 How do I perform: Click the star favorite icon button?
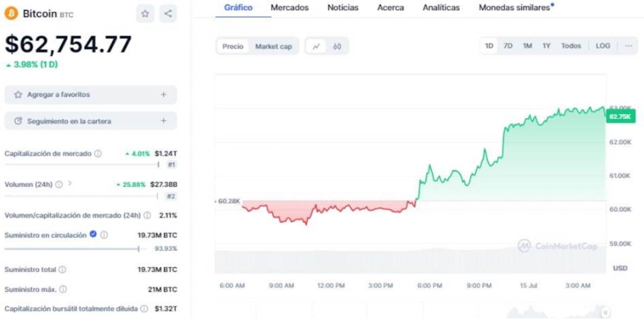coord(145,14)
